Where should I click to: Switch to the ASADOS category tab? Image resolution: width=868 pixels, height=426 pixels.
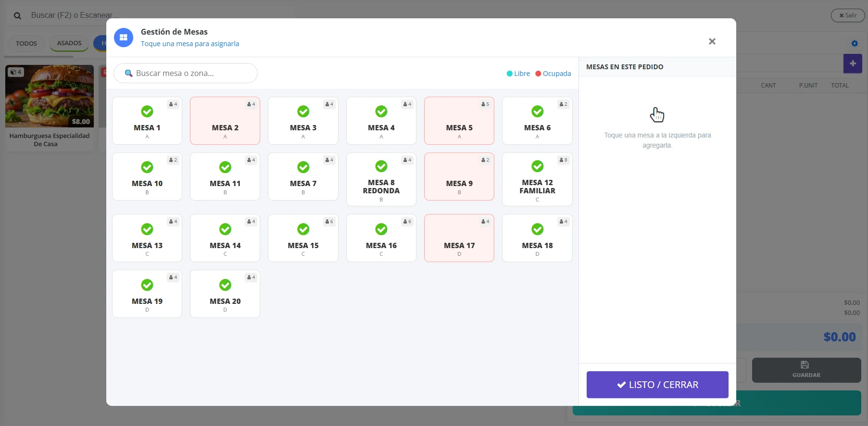(x=69, y=43)
